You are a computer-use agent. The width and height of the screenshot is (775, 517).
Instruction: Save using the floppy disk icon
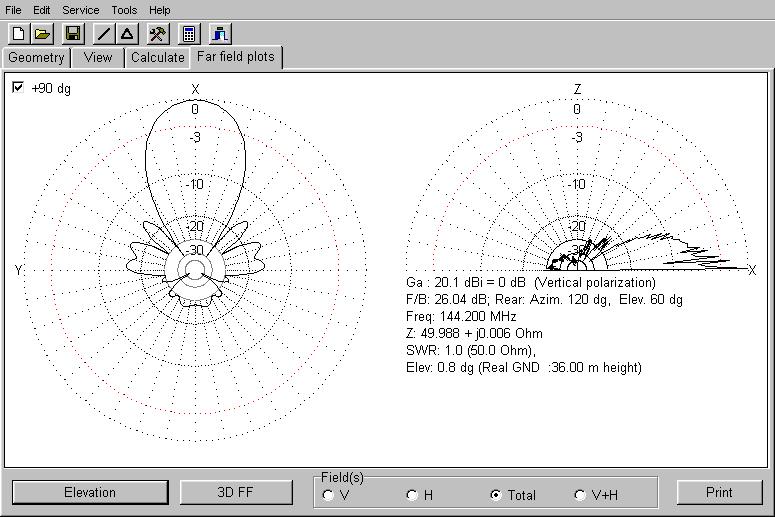click(73, 34)
